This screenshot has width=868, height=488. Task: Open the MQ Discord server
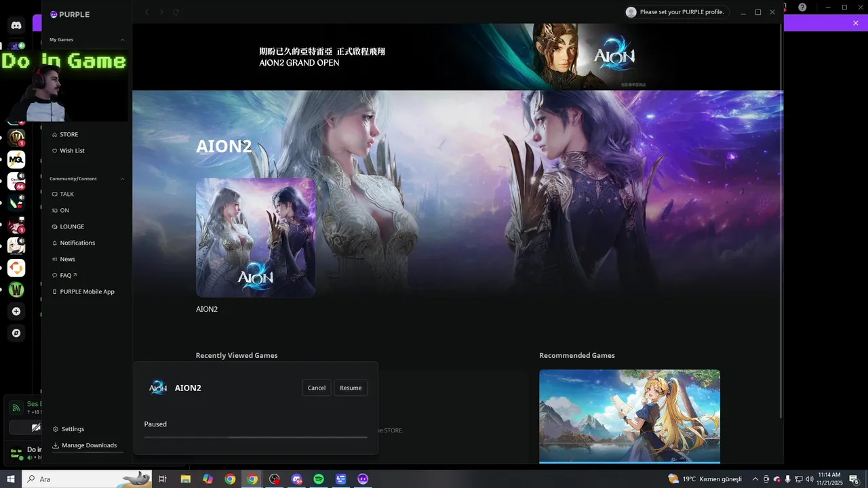coord(16,160)
